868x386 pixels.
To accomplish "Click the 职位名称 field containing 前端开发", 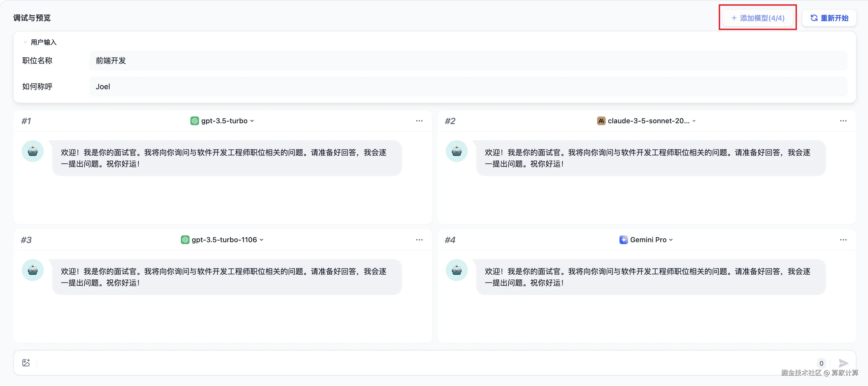I will click(x=468, y=61).
